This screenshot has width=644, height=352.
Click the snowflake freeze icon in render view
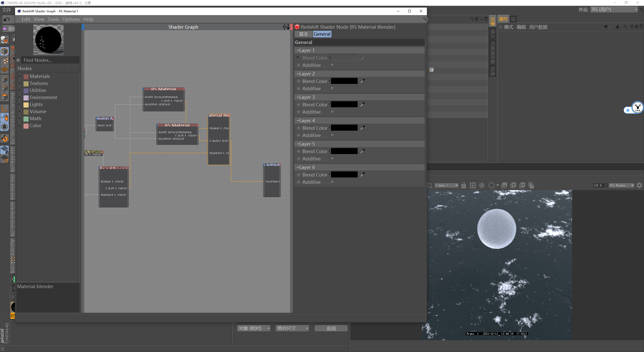click(x=481, y=185)
